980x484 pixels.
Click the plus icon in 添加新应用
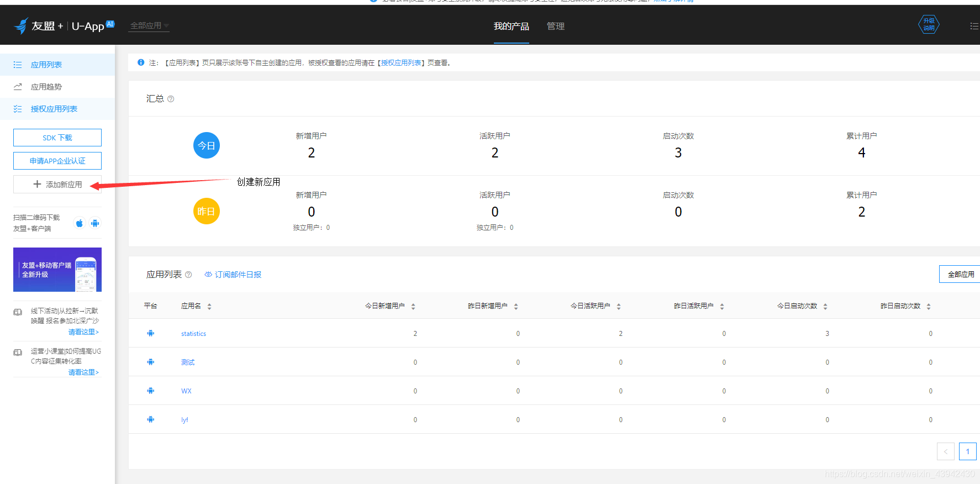point(37,184)
